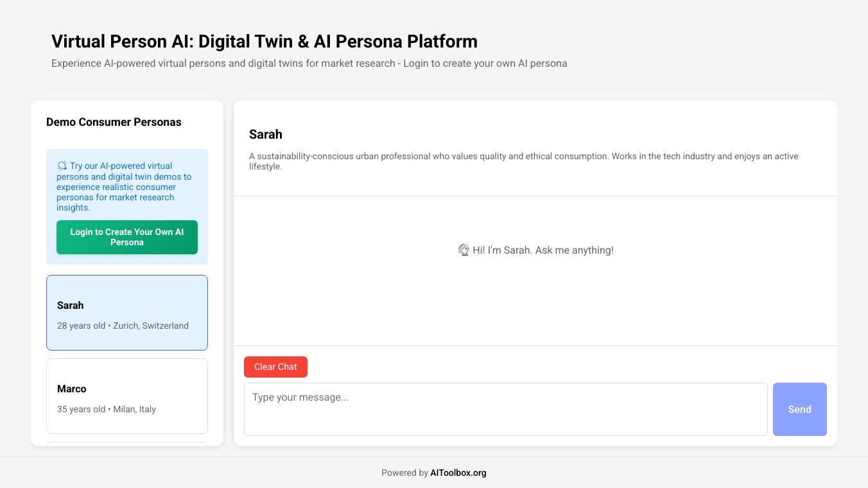This screenshot has height=488, width=868.
Task: Click the blue demo description text
Action: [124, 187]
